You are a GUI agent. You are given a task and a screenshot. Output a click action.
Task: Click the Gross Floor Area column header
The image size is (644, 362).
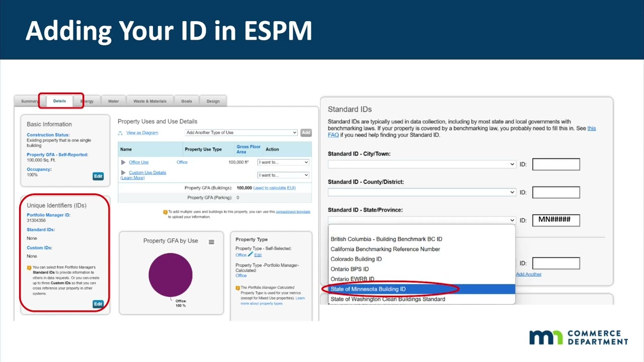point(249,149)
